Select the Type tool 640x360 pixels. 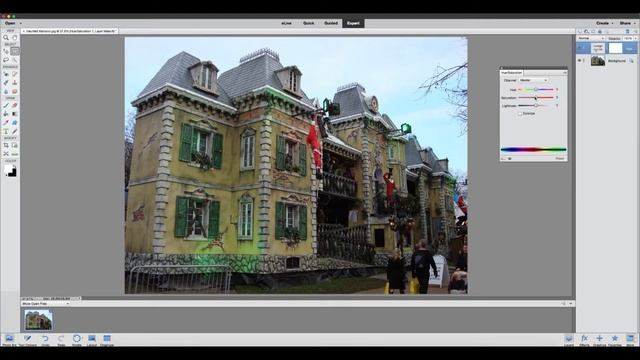pyautogui.click(x=6, y=131)
